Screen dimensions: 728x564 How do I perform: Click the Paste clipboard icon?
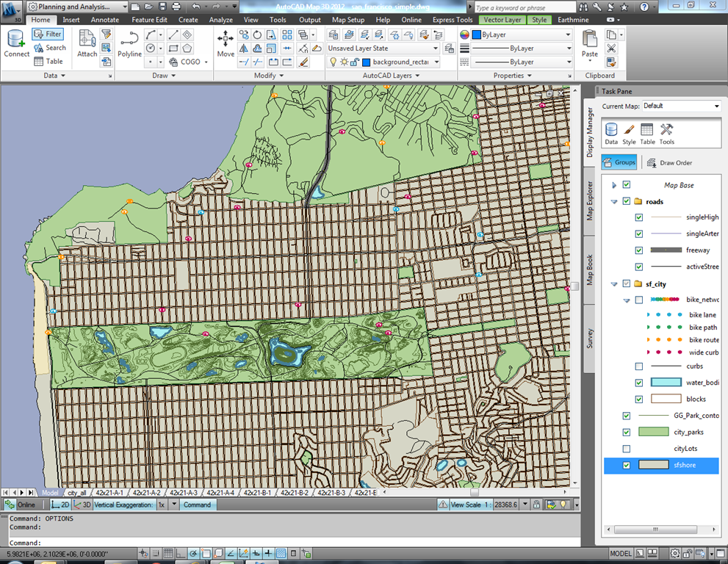pyautogui.click(x=589, y=43)
